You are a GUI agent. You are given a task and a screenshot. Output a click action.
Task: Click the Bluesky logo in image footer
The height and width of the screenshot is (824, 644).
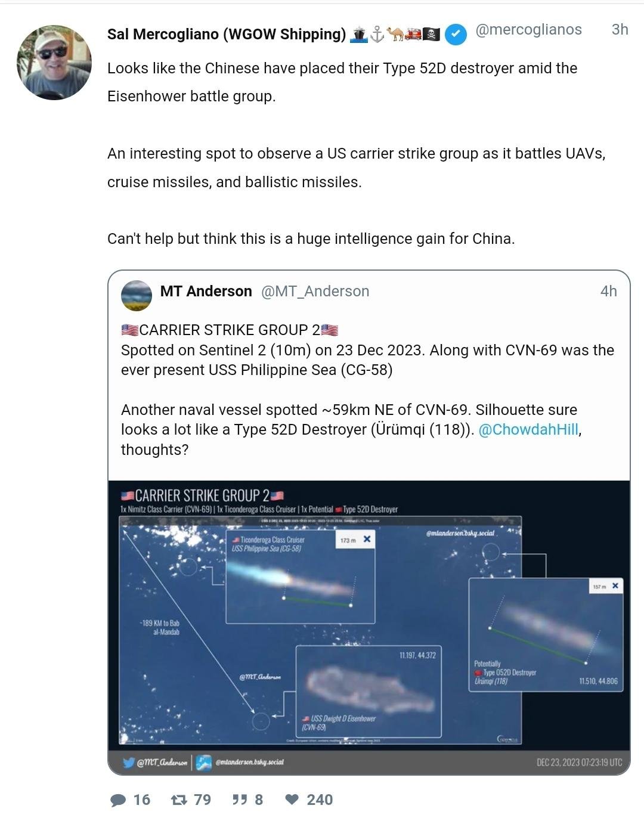[x=204, y=762]
